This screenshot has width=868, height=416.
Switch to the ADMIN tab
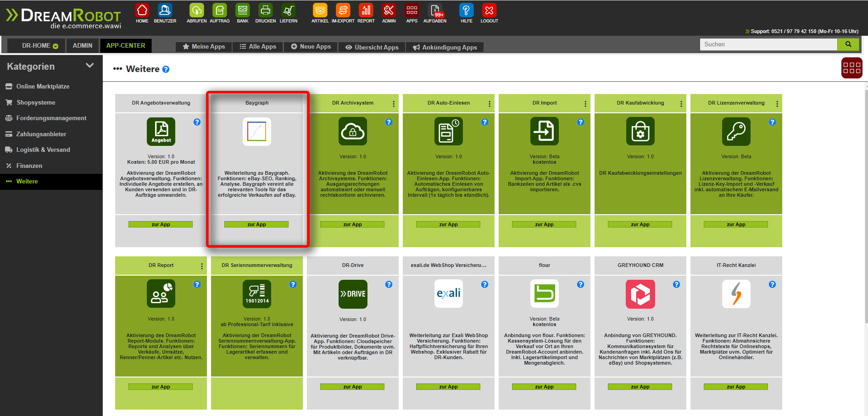tap(83, 45)
